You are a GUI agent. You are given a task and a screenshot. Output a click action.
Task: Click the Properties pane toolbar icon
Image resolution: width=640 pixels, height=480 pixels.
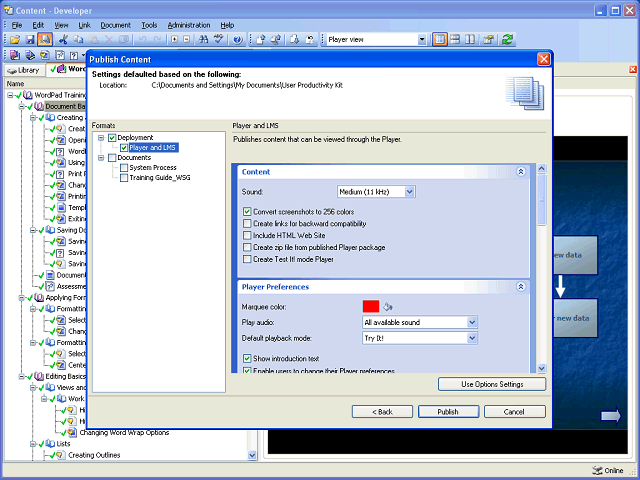489,39
